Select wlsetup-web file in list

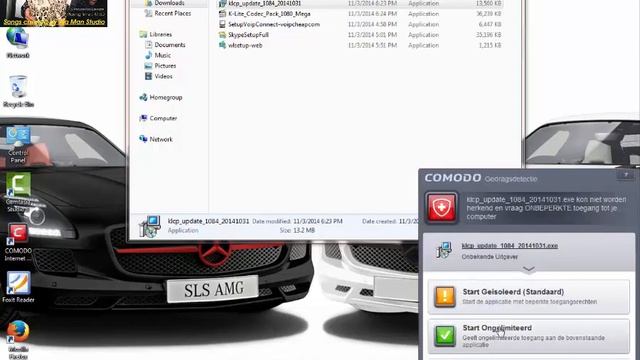click(245, 45)
